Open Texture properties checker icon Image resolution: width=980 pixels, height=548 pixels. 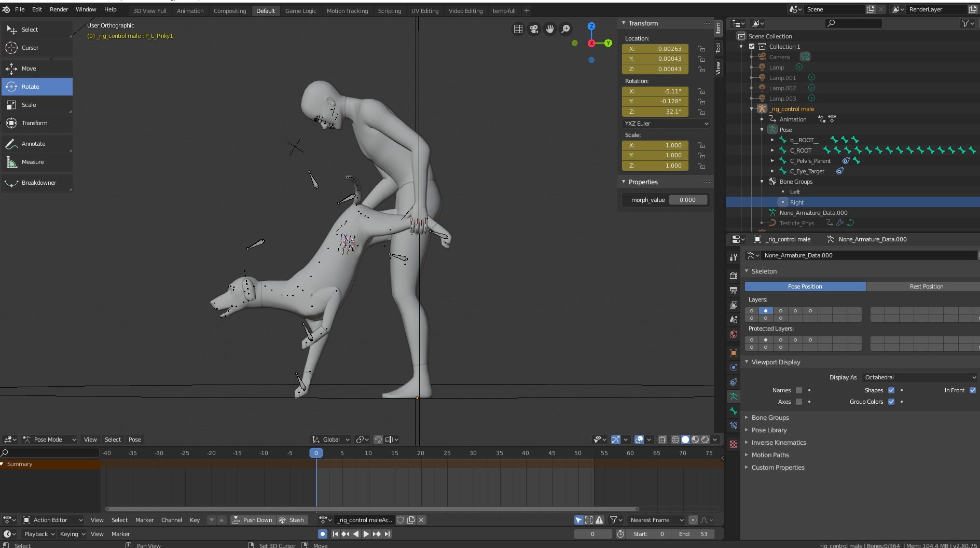pyautogui.click(x=733, y=444)
